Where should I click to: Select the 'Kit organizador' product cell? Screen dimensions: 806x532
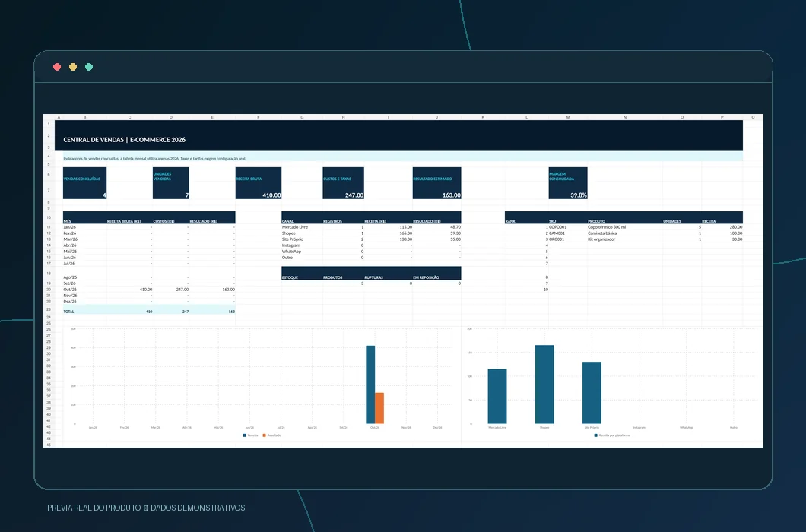pyautogui.click(x=601, y=239)
